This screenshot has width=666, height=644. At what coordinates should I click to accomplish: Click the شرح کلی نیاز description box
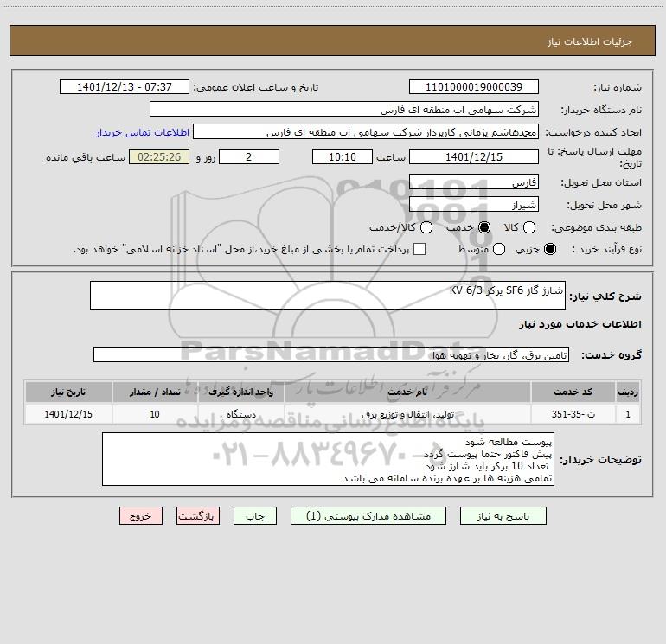(328, 296)
